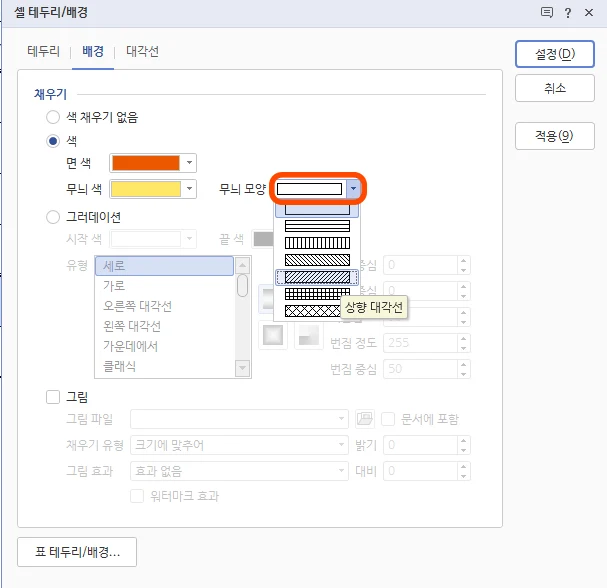Open the 시작 색 dropdown
Image resolution: width=607 pixels, height=588 pixels.
click(153, 239)
